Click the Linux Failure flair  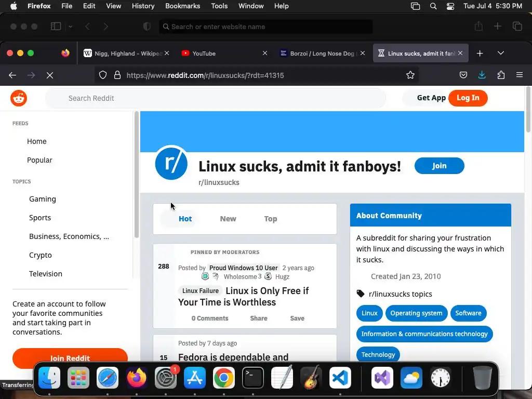[x=200, y=291]
